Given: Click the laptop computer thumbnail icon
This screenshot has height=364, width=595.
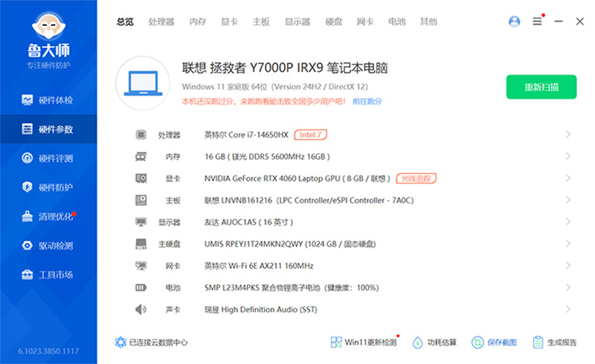Looking at the screenshot, I should click(x=143, y=83).
